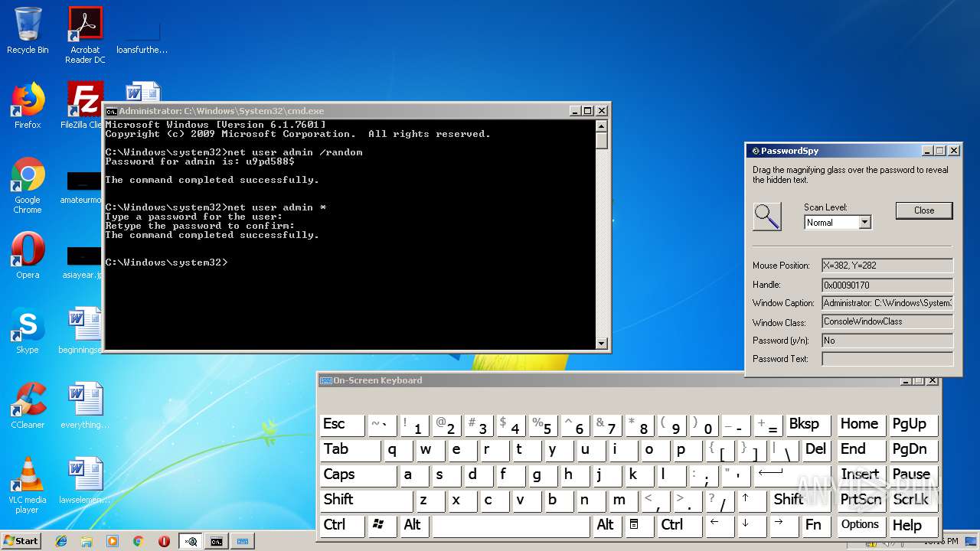This screenshot has height=551, width=980.
Task: Click Chrome icon in the taskbar
Action: click(138, 541)
